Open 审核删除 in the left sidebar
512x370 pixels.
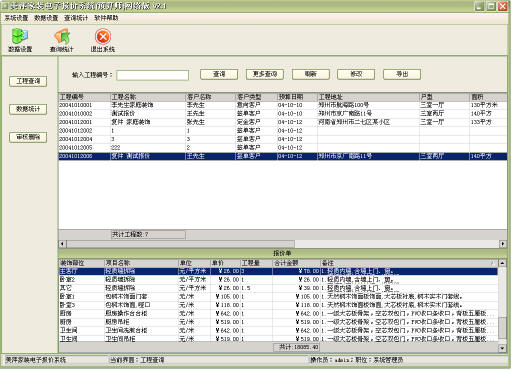pos(28,137)
